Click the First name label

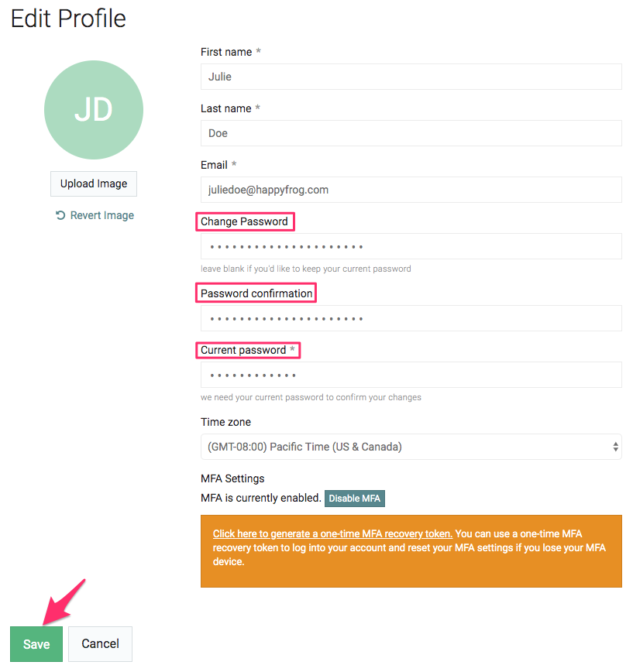point(226,52)
